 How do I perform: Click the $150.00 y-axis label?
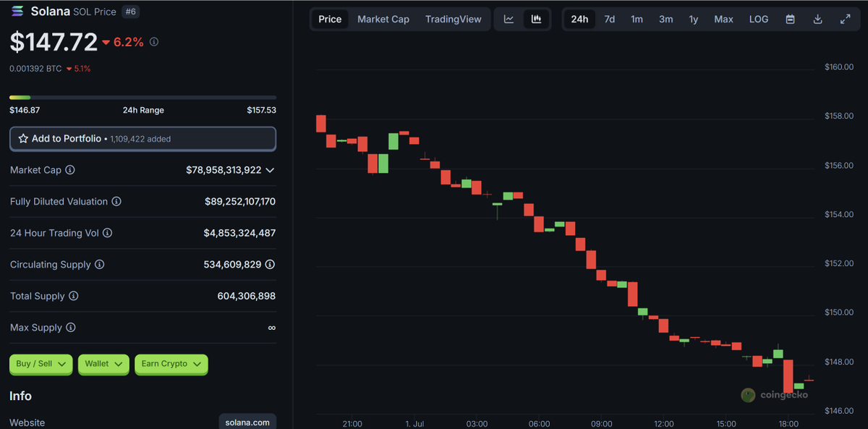(x=839, y=313)
